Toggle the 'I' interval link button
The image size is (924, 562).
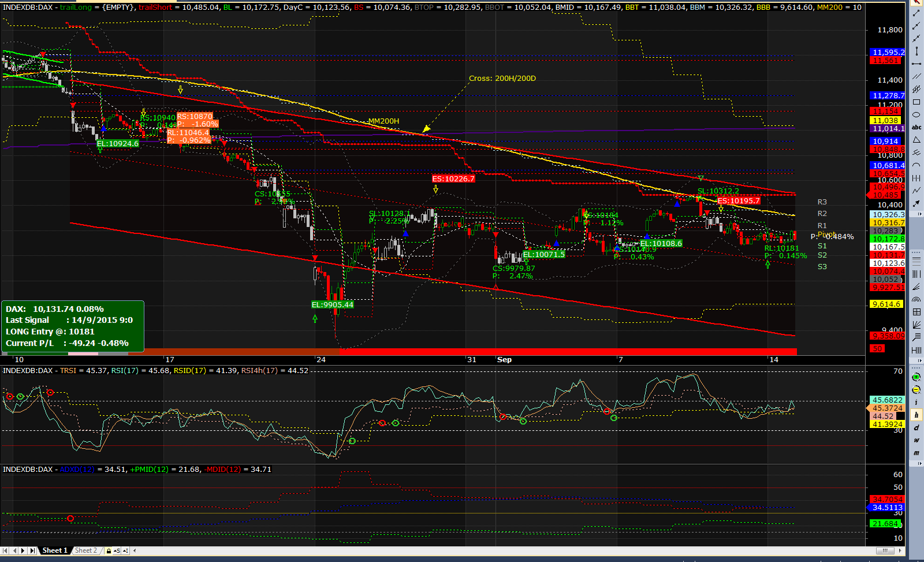point(125,550)
